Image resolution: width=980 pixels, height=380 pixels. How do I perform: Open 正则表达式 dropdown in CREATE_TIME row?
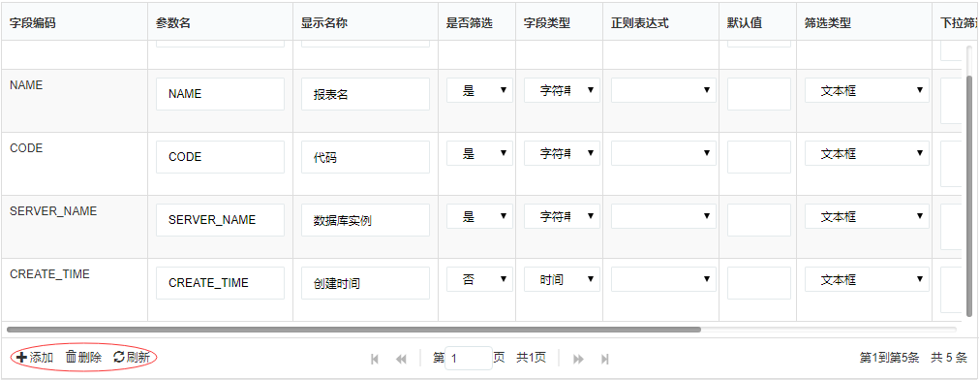(663, 279)
